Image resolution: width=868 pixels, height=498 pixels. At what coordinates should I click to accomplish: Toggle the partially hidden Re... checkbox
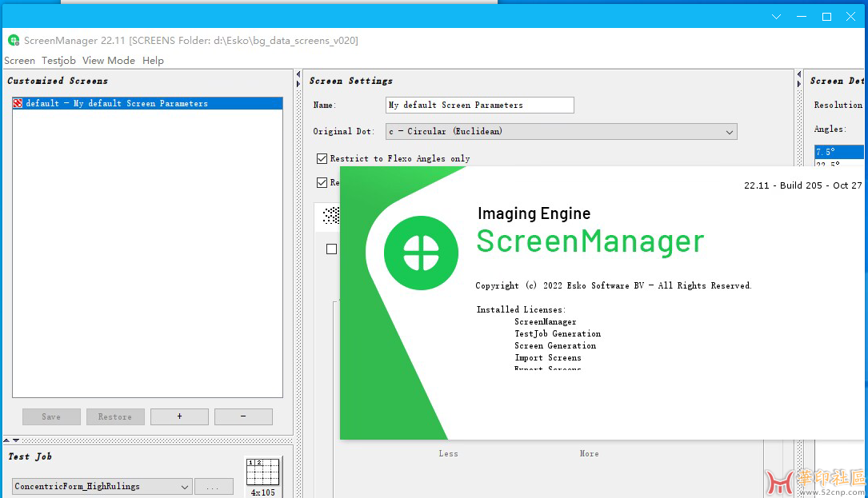coord(322,182)
